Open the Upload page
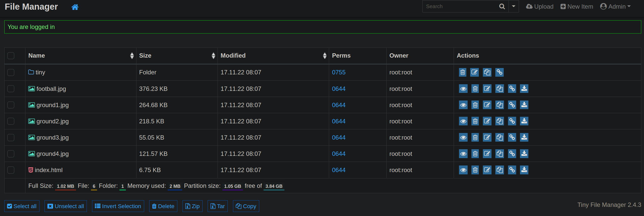Viewport: 644px width, 216px height. click(540, 7)
